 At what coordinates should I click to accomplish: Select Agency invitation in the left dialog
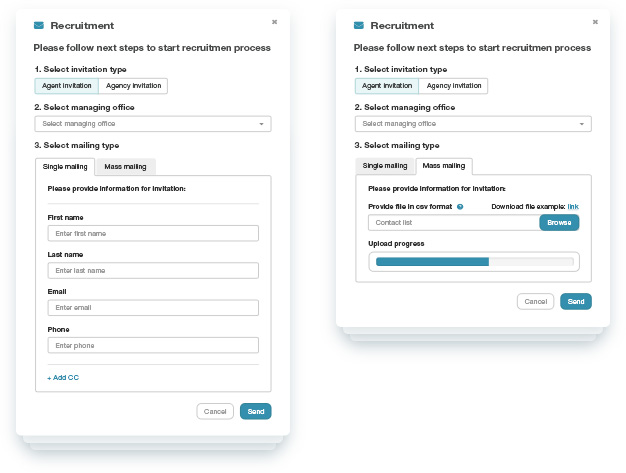point(133,86)
